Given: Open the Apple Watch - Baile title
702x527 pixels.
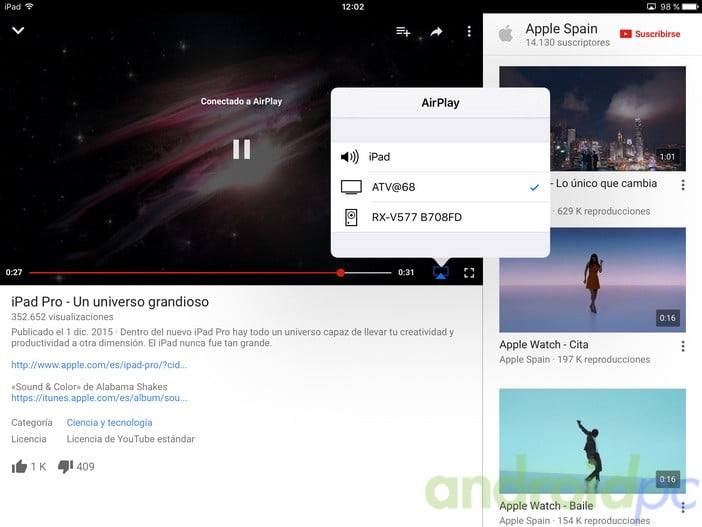Looking at the screenshot, I should pos(547,506).
